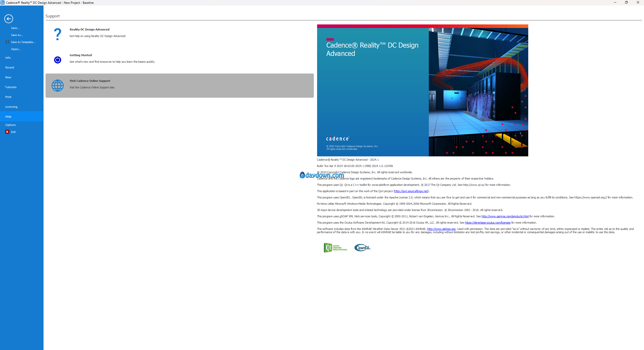Image resolution: width=644 pixels, height=350 pixels.
Task: Click the Qt logo image
Action: click(x=335, y=248)
